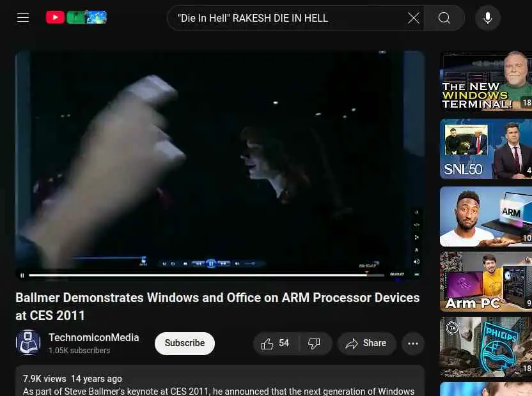The width and height of the screenshot is (532, 396).
Task: Open the hamburger guide menu
Action: (x=23, y=18)
